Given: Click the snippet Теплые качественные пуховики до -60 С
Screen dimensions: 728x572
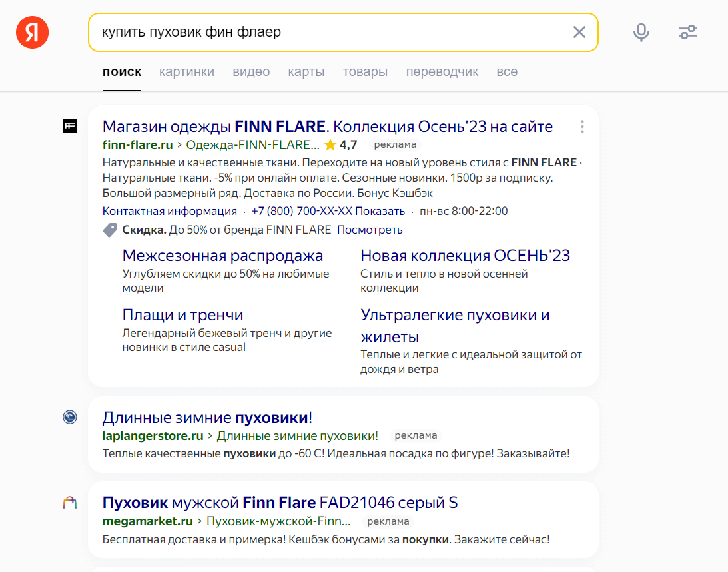Looking at the screenshot, I should coord(336,453).
